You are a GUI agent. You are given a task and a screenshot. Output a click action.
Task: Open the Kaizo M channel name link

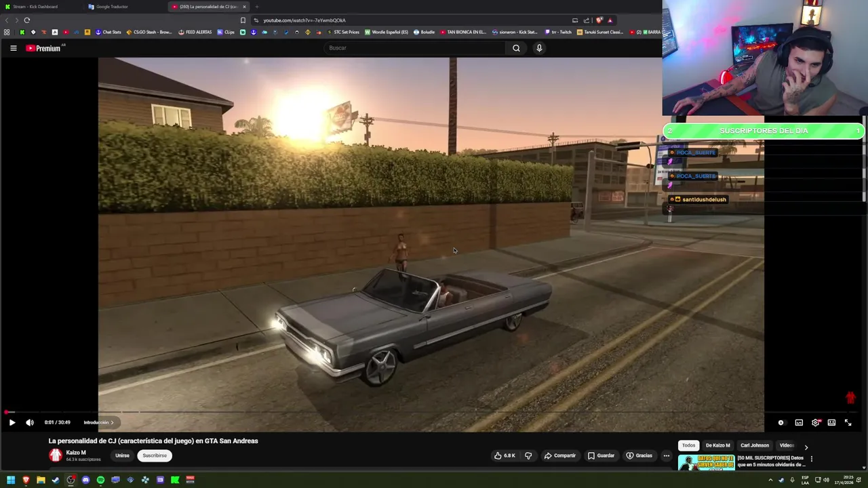coord(76,452)
